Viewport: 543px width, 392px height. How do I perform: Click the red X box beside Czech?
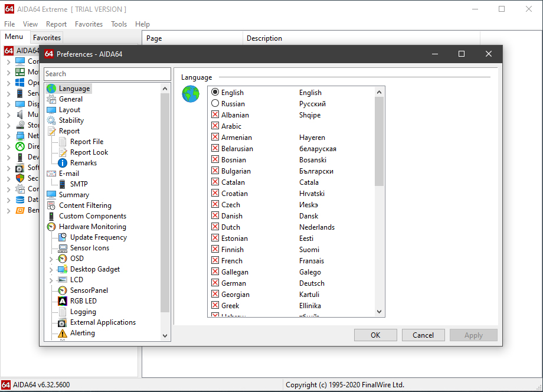pos(215,204)
